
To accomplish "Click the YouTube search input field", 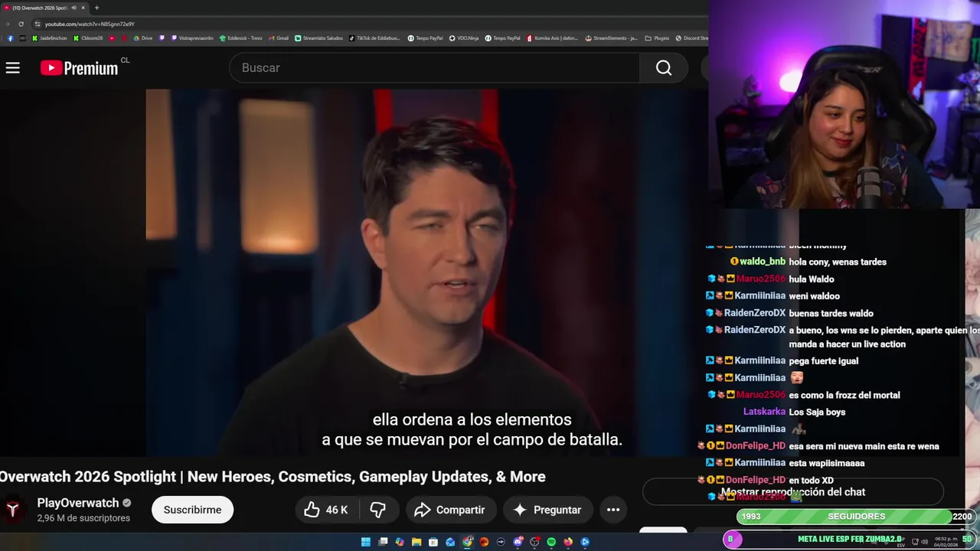I will (x=434, y=68).
